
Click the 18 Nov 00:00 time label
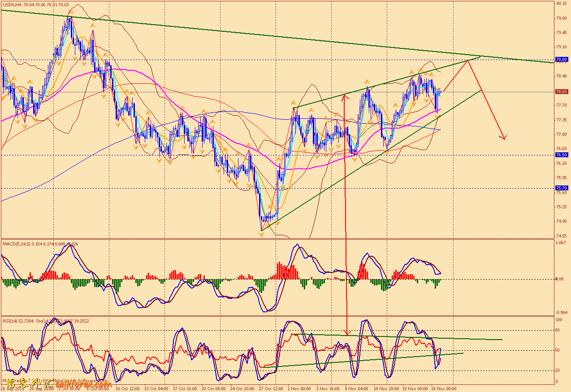[x=444, y=389]
